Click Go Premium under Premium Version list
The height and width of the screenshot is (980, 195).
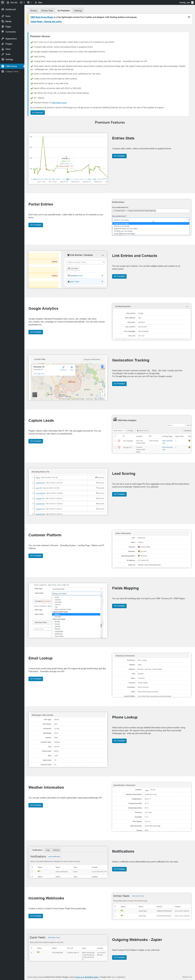(x=38, y=113)
